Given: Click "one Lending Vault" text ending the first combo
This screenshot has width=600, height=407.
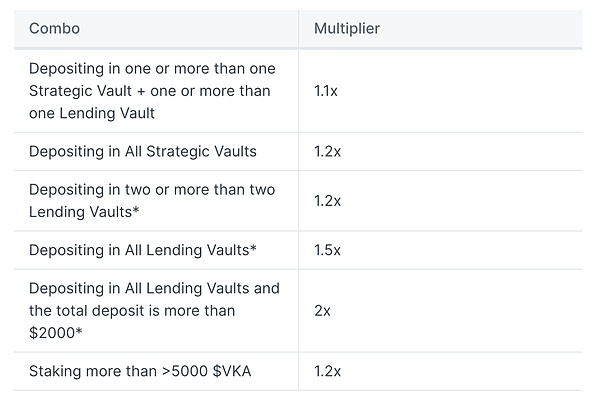Looking at the screenshot, I should [x=91, y=113].
